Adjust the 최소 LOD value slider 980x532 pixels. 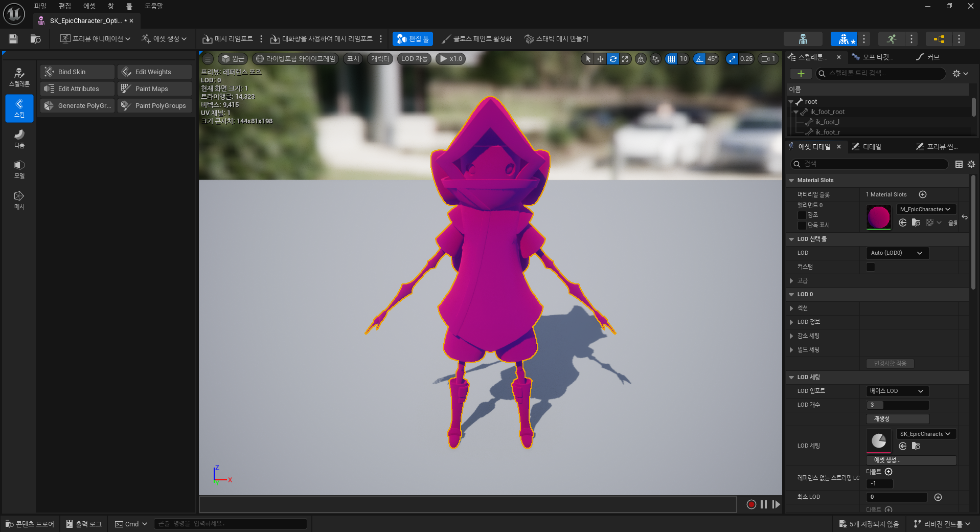(x=897, y=497)
